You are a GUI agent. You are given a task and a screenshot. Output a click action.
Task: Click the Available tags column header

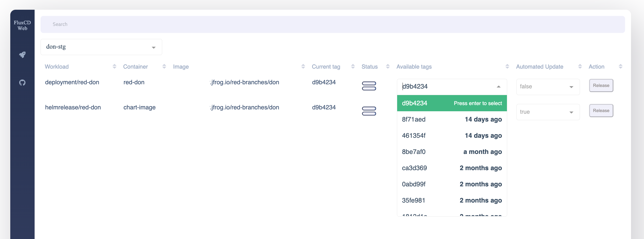click(x=414, y=67)
